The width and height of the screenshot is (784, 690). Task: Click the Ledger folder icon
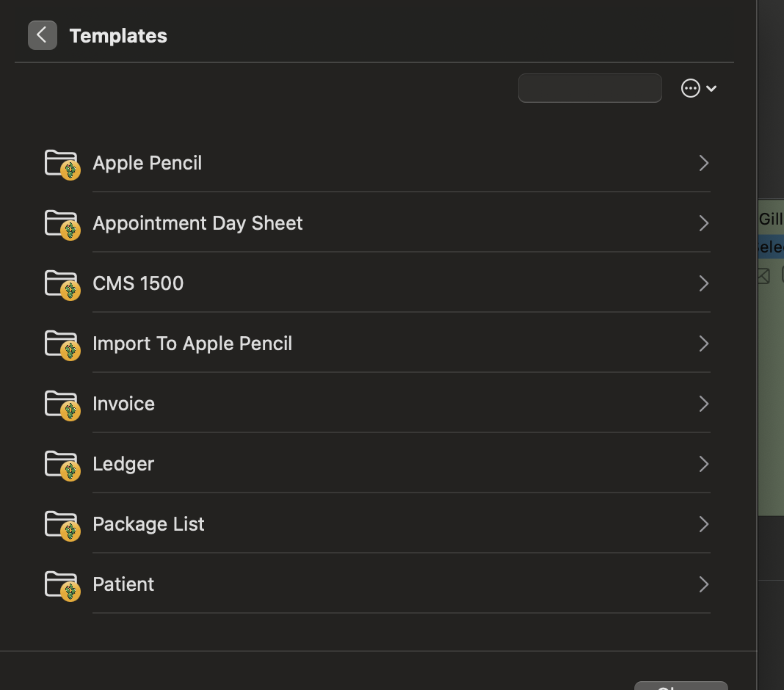[62, 465]
